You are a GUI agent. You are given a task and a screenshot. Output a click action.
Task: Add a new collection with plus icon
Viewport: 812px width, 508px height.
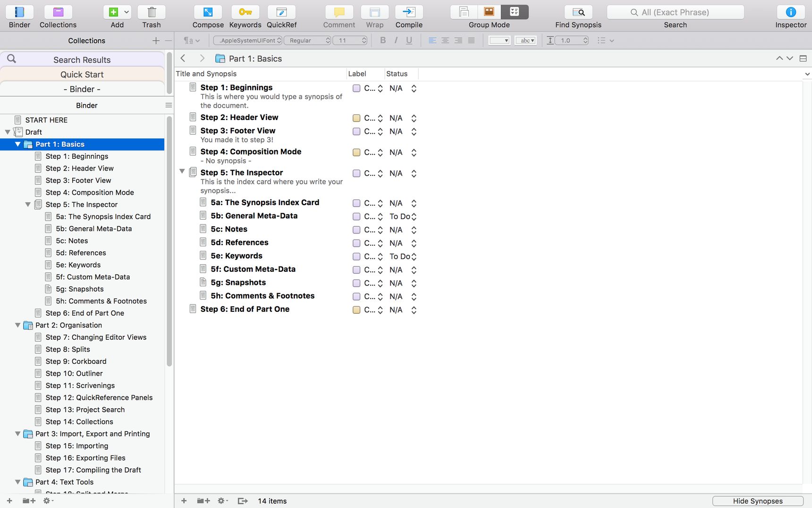pyautogui.click(x=156, y=41)
